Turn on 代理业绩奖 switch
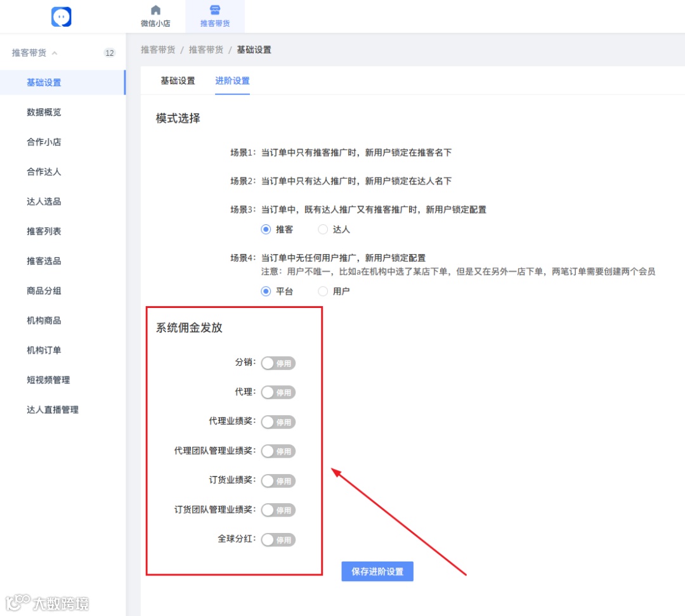Screen dimensions: 685x616 point(278,422)
